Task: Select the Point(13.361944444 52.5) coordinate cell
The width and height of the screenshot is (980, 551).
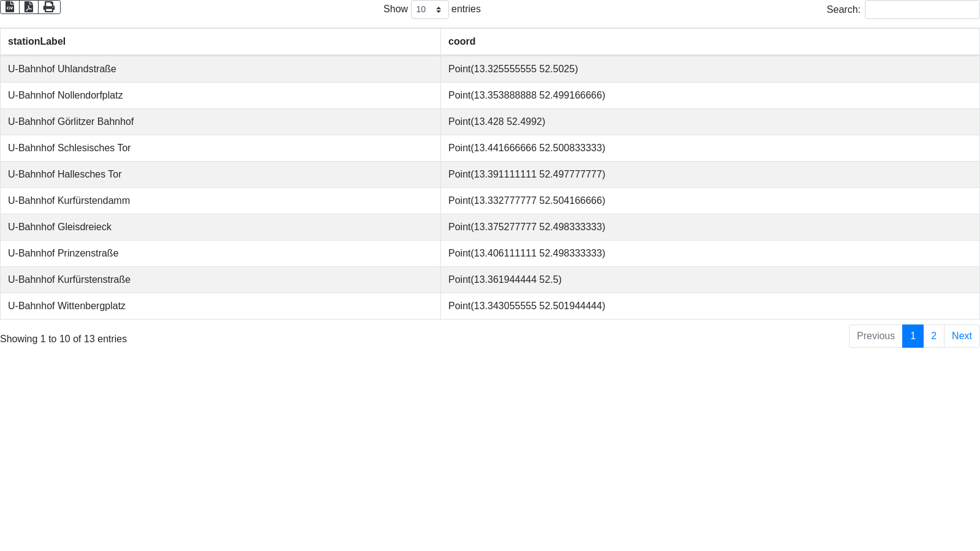Action: [505, 280]
